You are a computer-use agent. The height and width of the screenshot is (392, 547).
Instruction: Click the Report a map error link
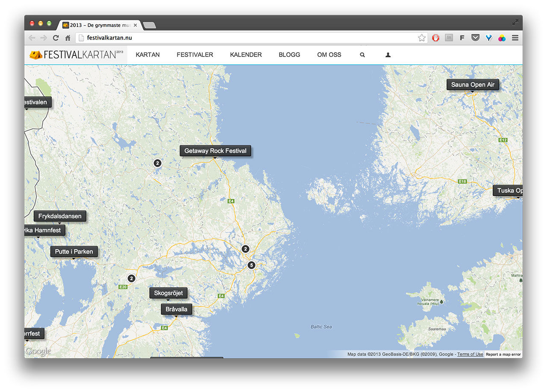pos(503,354)
